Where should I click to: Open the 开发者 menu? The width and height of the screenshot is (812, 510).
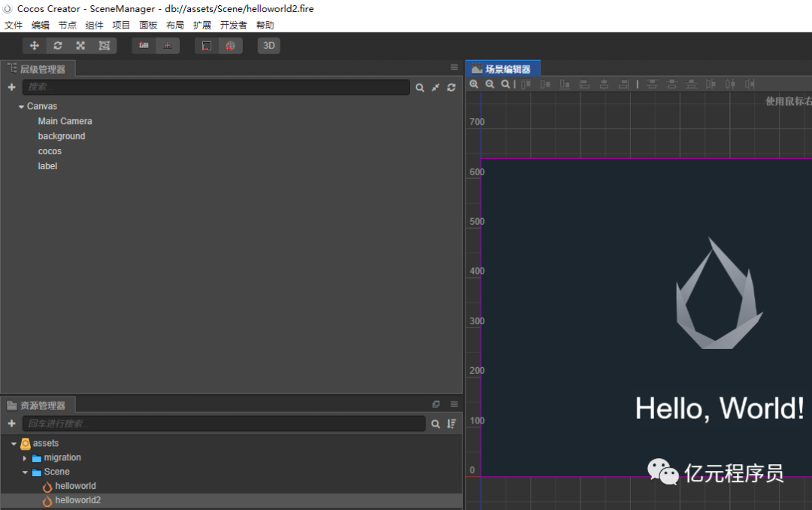[x=234, y=25]
